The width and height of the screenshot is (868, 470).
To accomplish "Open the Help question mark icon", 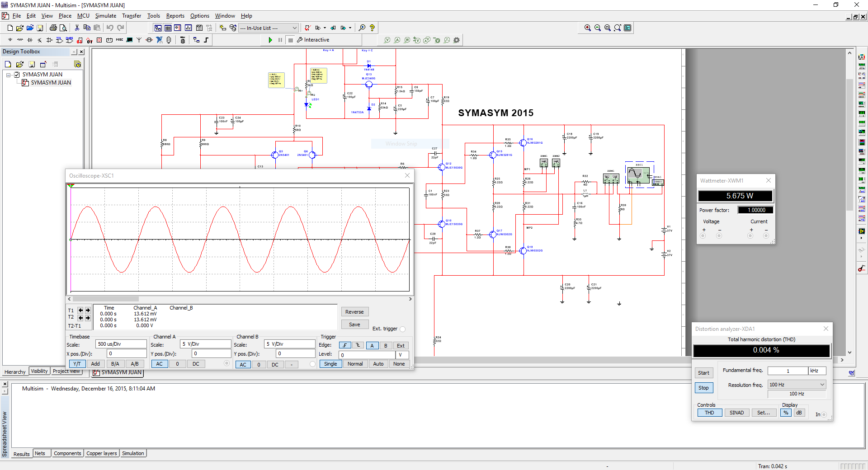I will 372,28.
